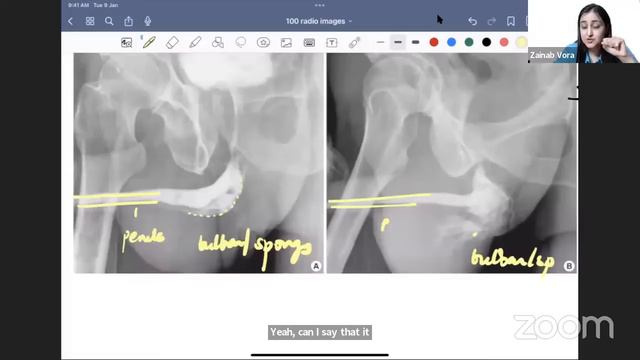Open the notebook search tool

[109, 21]
